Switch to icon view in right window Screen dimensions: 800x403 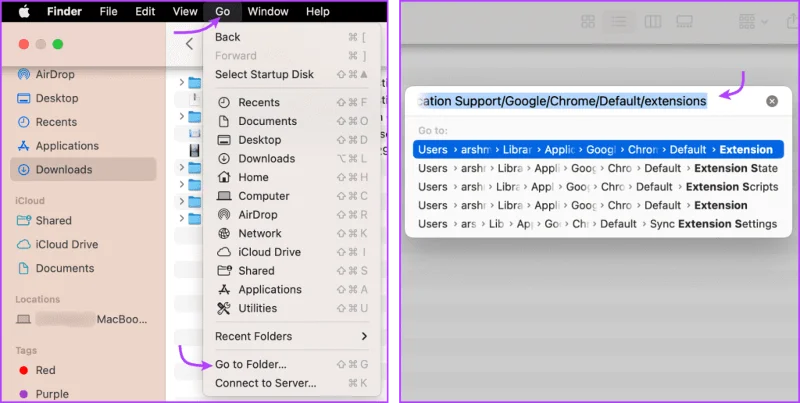point(588,21)
